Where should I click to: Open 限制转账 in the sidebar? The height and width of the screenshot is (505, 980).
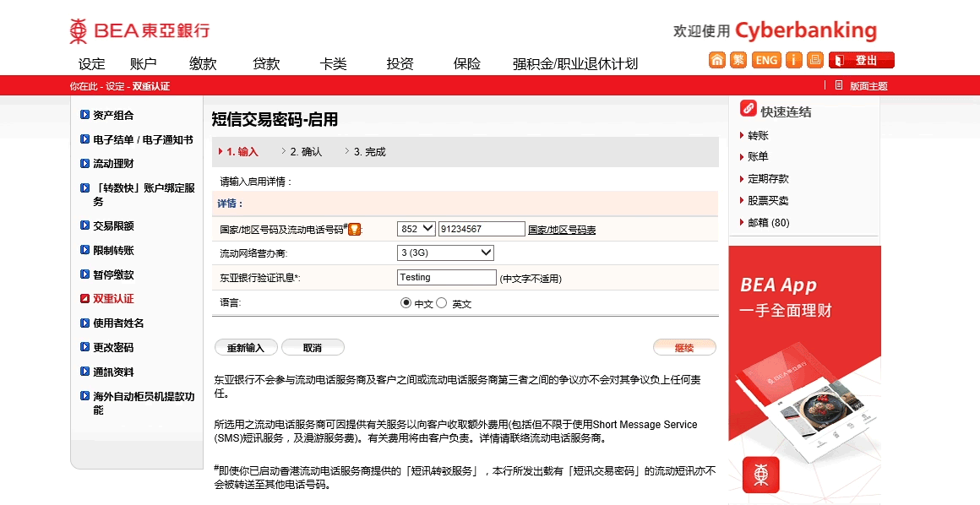[113, 250]
